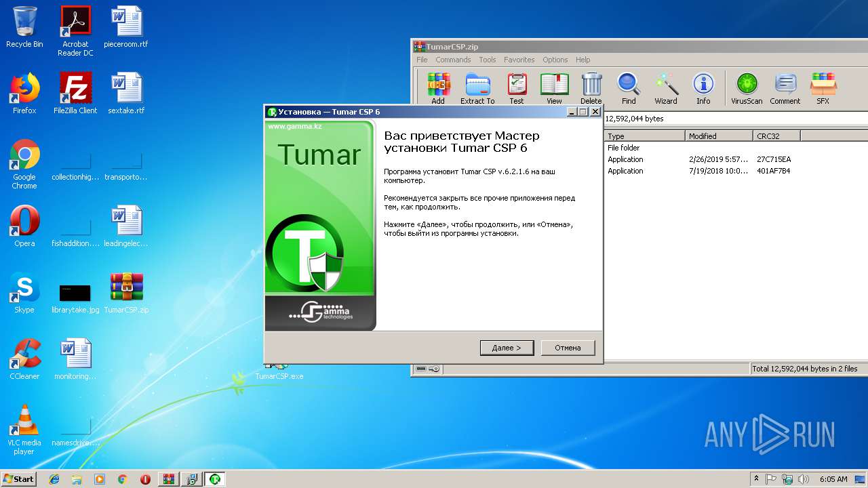Open View tool in WinRAR toolbar
Viewport: 868px width, 488px height.
[x=554, y=89]
